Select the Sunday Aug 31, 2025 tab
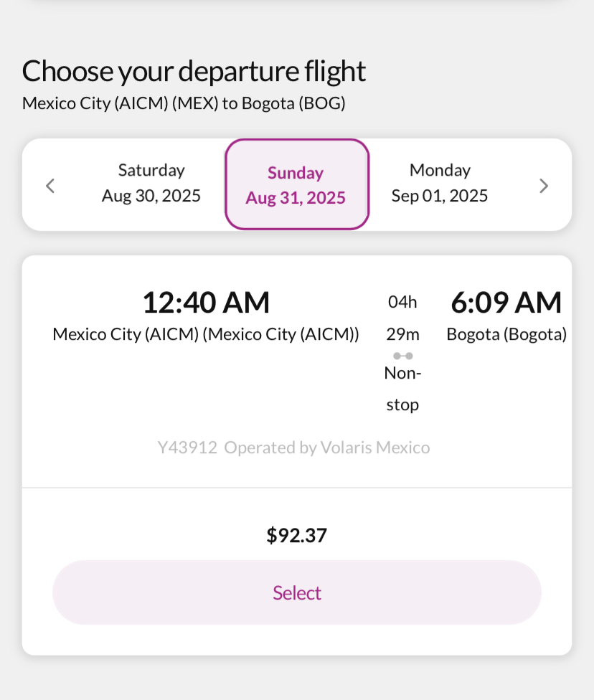Viewport: 594px width, 700px height. tap(296, 185)
